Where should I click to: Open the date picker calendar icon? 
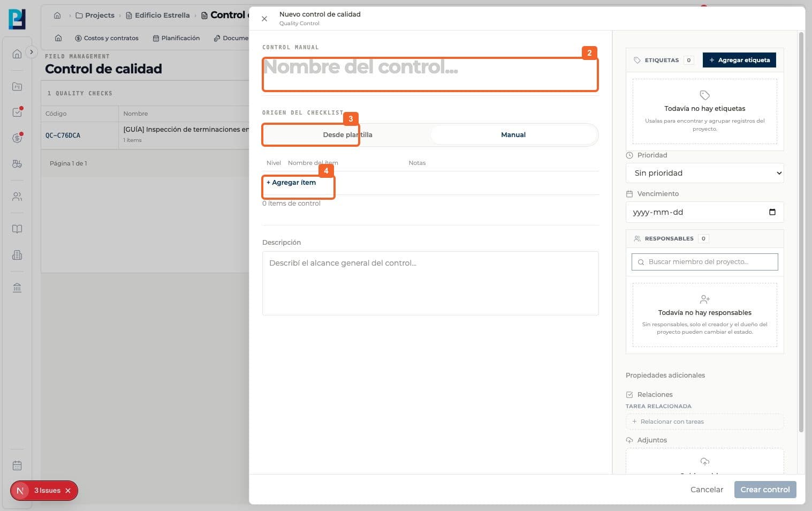click(772, 212)
